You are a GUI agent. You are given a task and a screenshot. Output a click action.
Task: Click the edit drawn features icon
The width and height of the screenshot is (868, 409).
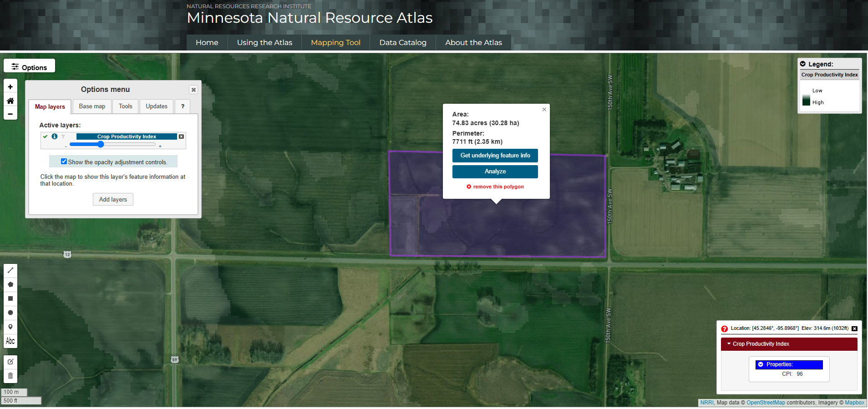click(x=10, y=362)
